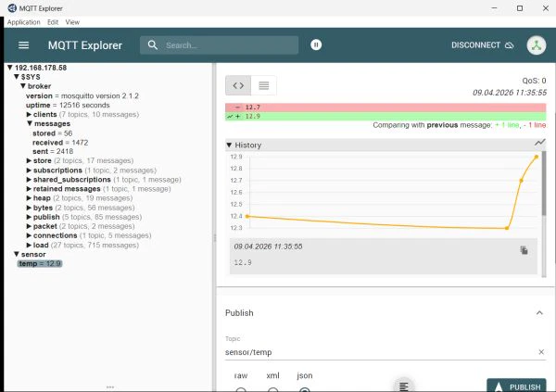
Task: Open the Application menu
Action: pos(23,21)
